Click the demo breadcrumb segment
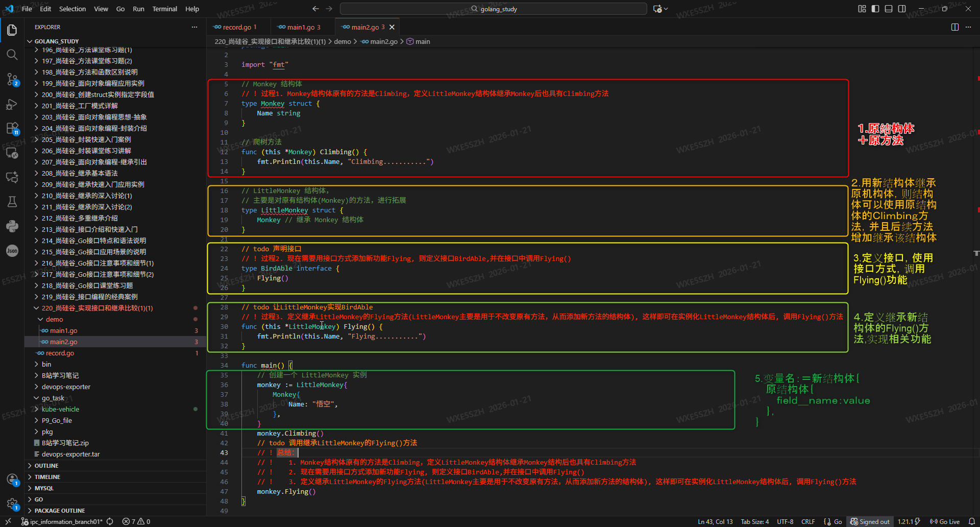This screenshot has width=980, height=527. point(342,41)
